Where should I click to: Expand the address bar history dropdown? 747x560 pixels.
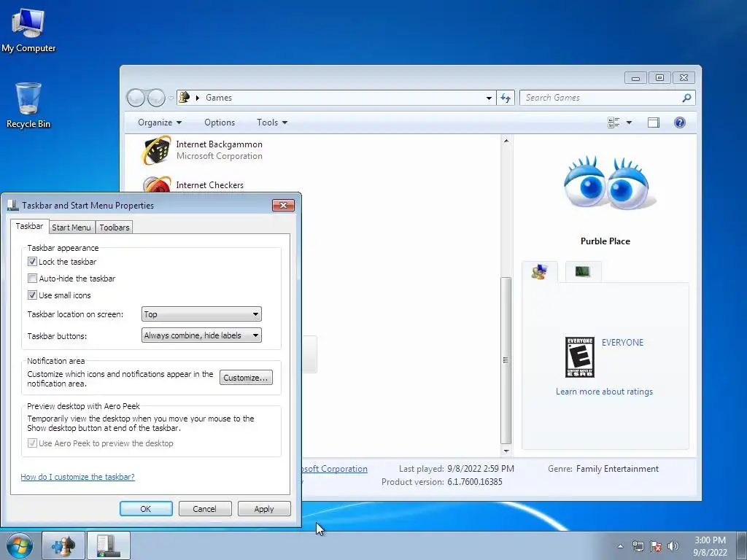coord(489,98)
